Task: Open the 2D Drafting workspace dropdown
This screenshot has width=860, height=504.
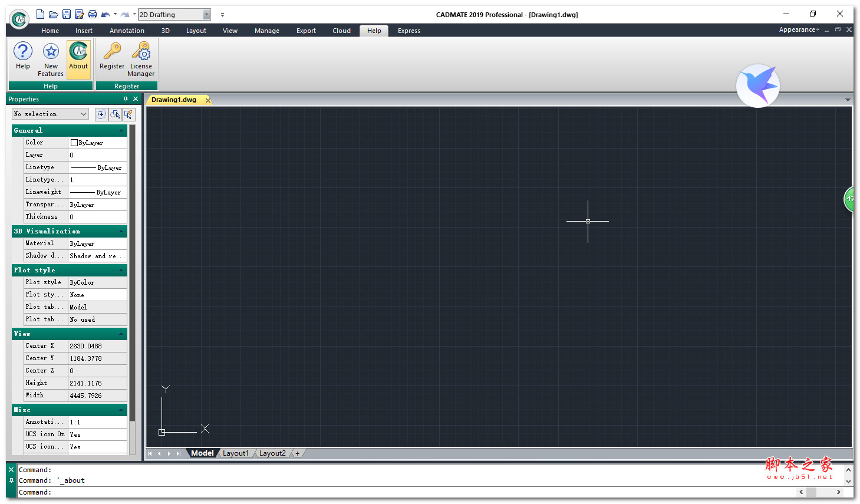Action: coord(206,15)
